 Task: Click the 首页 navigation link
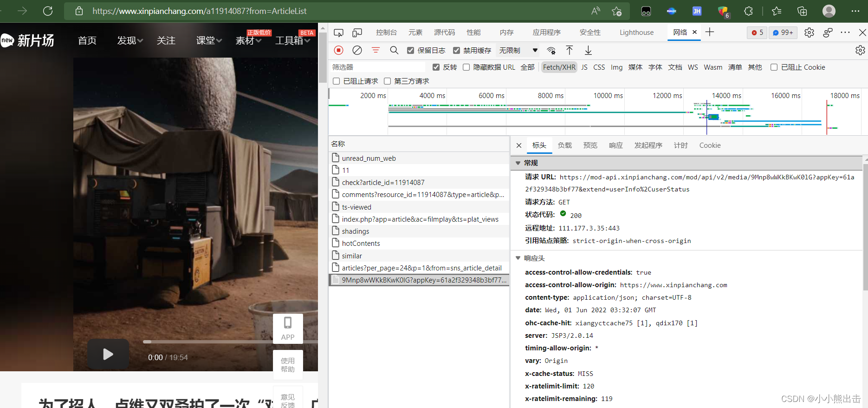[87, 40]
